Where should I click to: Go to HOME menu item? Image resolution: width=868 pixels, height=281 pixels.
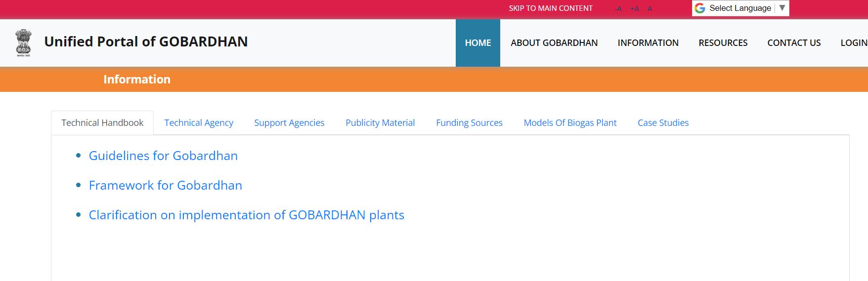coord(478,43)
